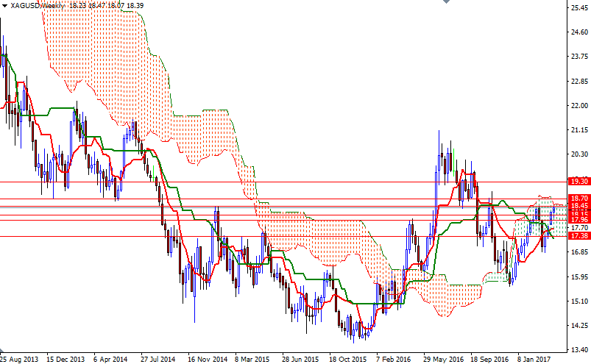Click the 13.40 value on price axis
The height and width of the screenshot is (364, 591).
[580, 350]
